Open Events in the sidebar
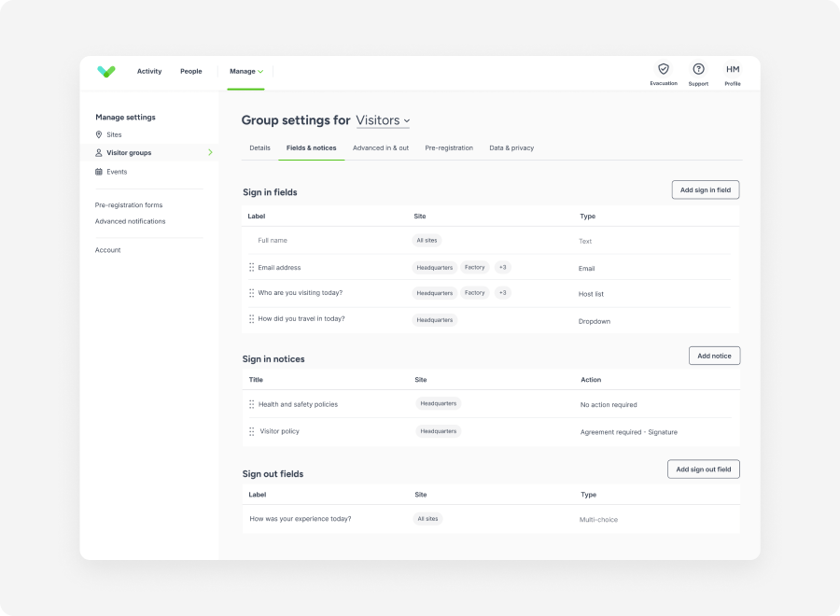 [116, 172]
